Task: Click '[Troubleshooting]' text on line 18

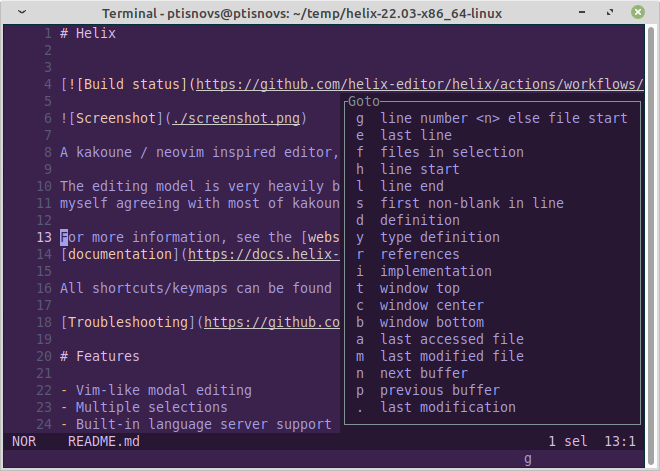Action: pyautogui.click(x=128, y=322)
